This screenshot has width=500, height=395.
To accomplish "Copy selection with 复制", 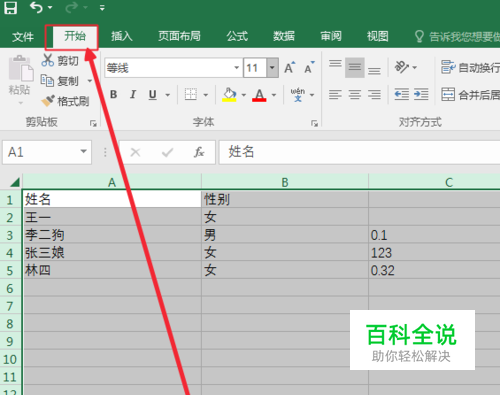I will coord(60,81).
